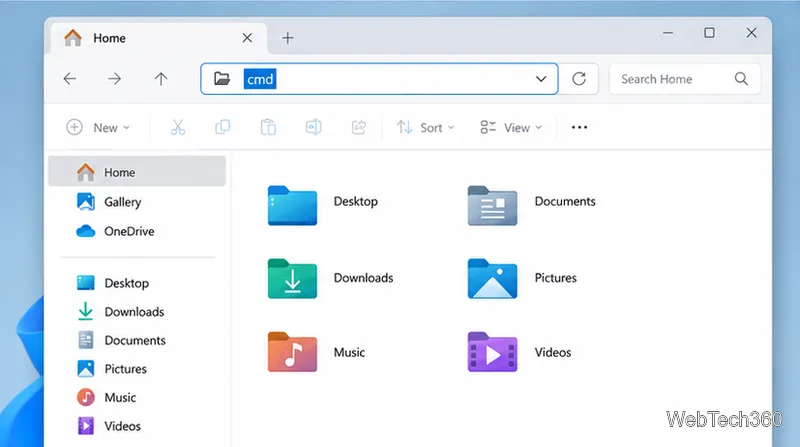This screenshot has width=800, height=447.
Task: Open the New item dropdown
Action: pos(98,127)
